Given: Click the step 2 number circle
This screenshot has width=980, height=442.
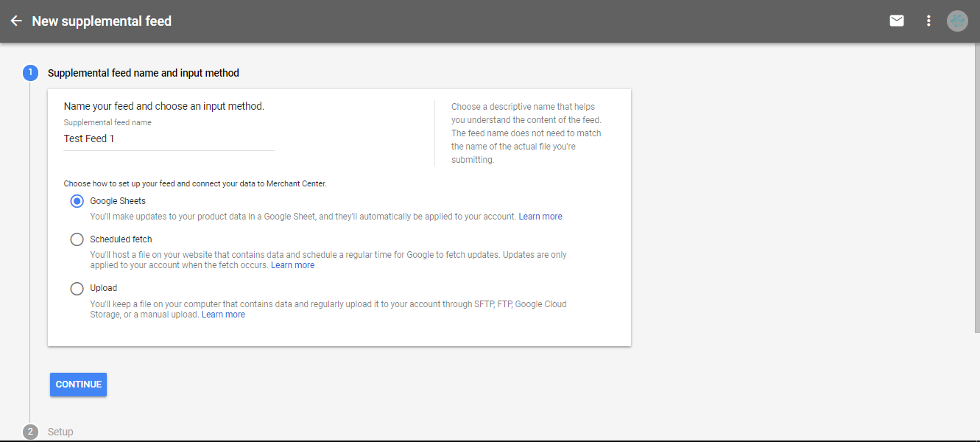Looking at the screenshot, I should (30, 432).
